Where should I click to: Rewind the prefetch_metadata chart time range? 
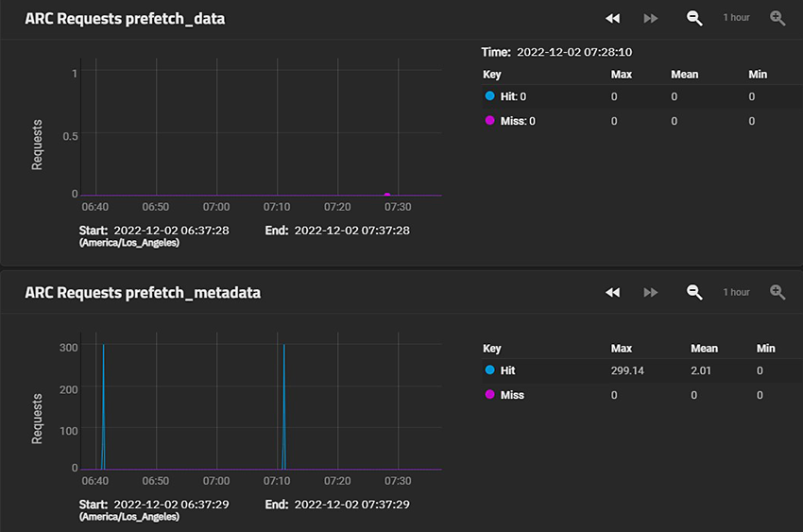[612, 292]
